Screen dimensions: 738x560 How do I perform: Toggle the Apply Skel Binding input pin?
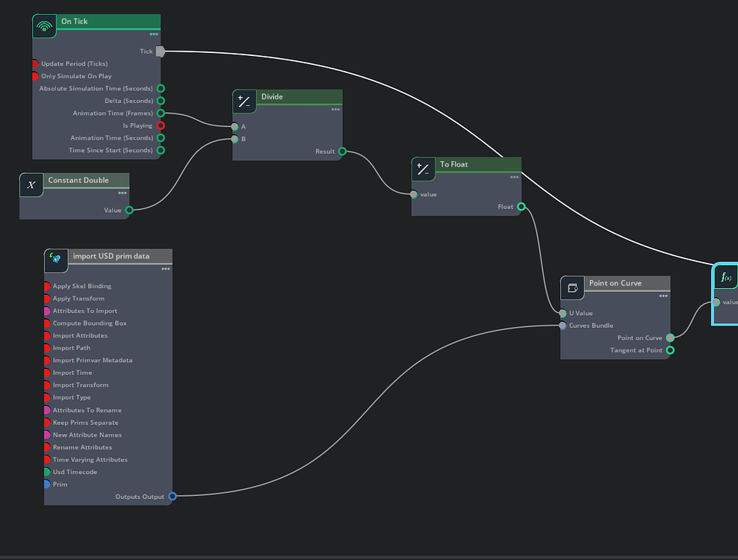pyautogui.click(x=46, y=286)
